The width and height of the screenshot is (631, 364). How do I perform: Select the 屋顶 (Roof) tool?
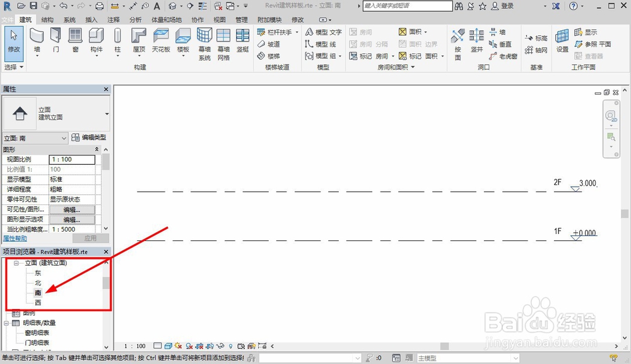[139, 41]
